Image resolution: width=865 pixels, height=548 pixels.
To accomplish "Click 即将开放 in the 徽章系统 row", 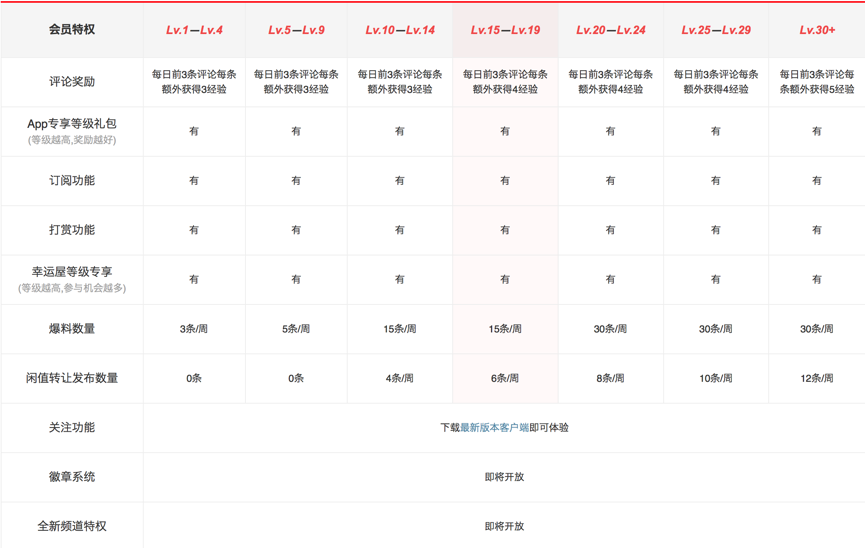I will pyautogui.click(x=504, y=477).
